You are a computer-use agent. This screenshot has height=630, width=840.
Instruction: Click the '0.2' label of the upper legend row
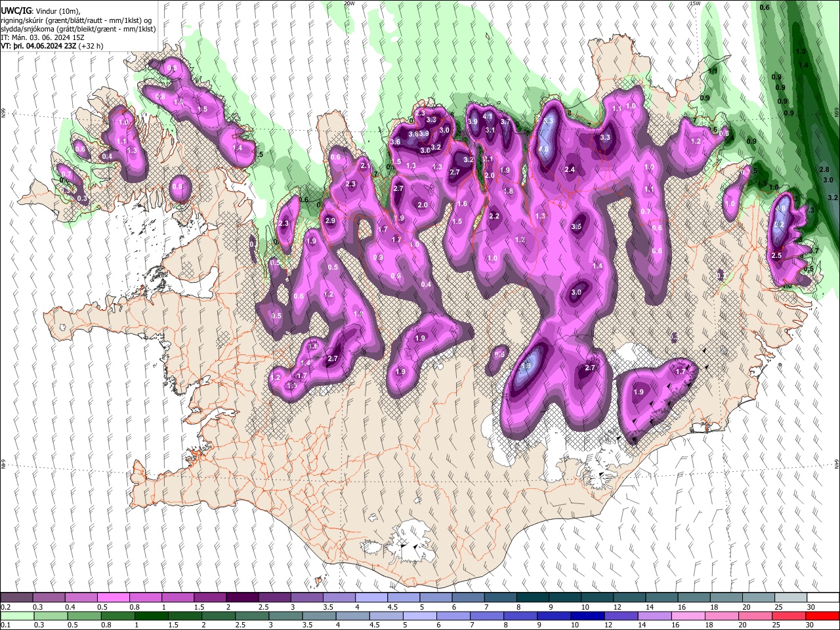(x=5, y=607)
